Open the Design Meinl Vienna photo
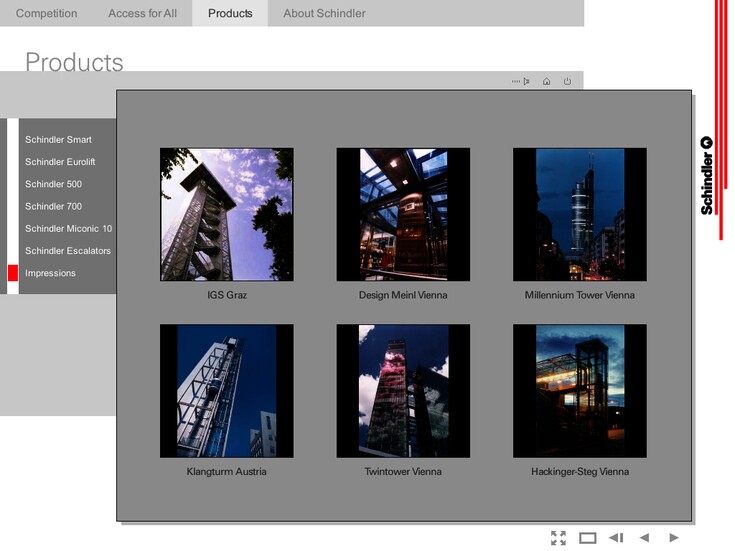The image size is (735, 551). pyautogui.click(x=403, y=214)
